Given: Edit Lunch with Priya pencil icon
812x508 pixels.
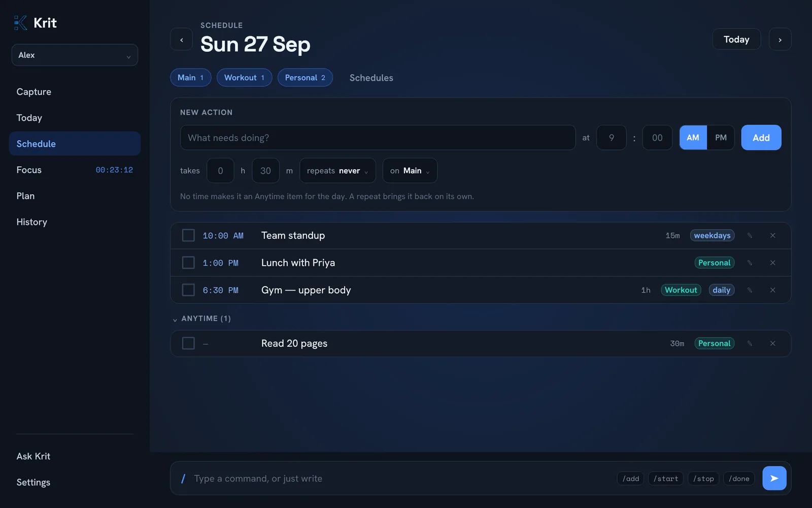Looking at the screenshot, I should pos(750,263).
